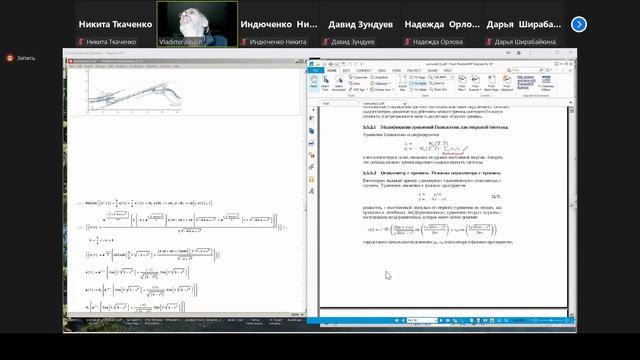Show next participants with blue arrow
This screenshot has width=640, height=360.
(x=579, y=24)
